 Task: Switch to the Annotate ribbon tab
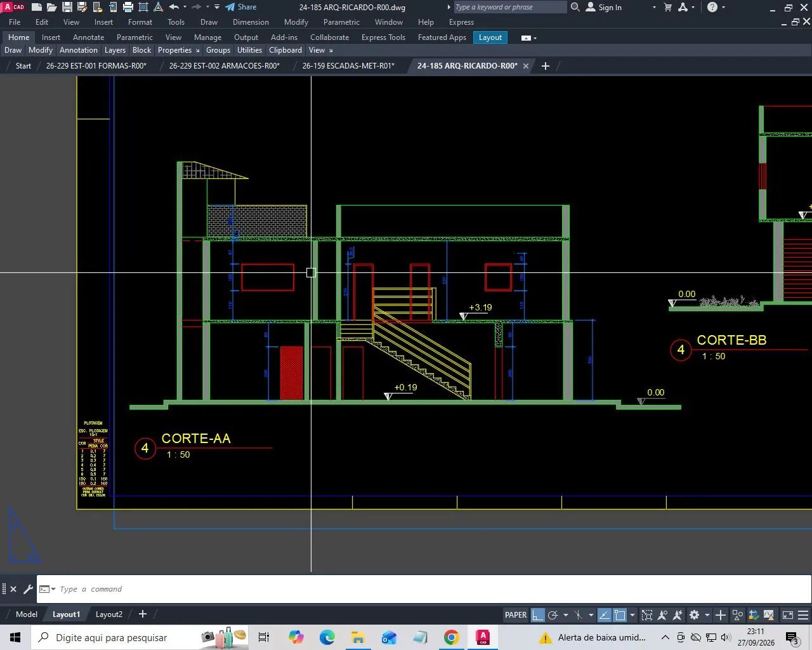coord(88,37)
